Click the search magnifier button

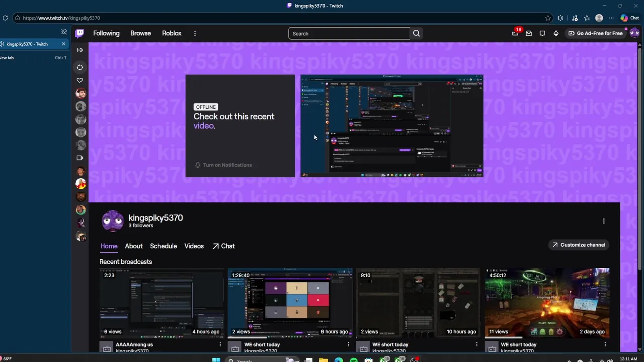[x=416, y=34]
